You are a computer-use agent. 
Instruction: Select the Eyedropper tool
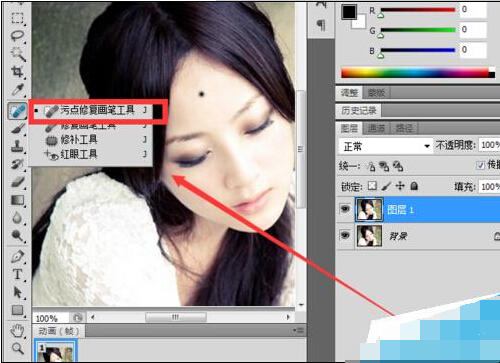pos(17,89)
